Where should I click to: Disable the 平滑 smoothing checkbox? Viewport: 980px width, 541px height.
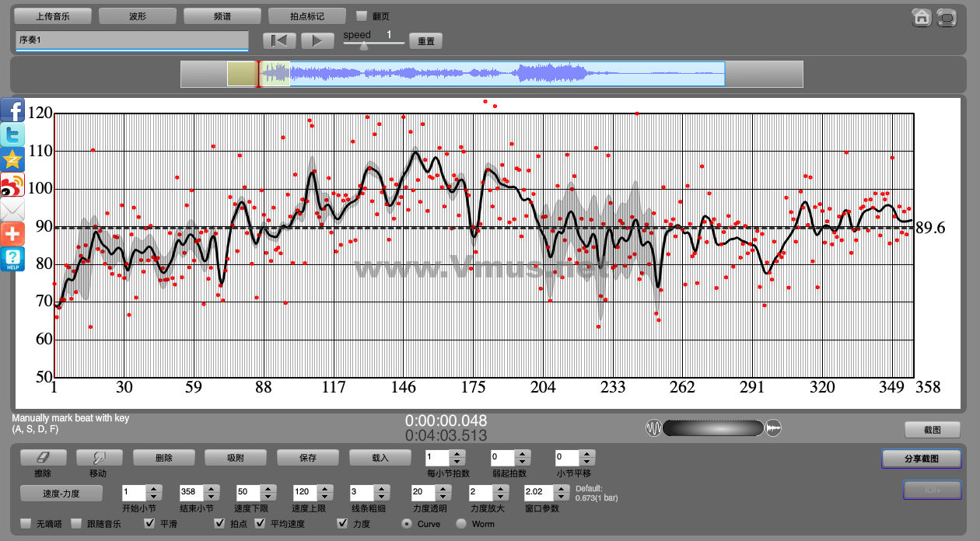tap(150, 524)
